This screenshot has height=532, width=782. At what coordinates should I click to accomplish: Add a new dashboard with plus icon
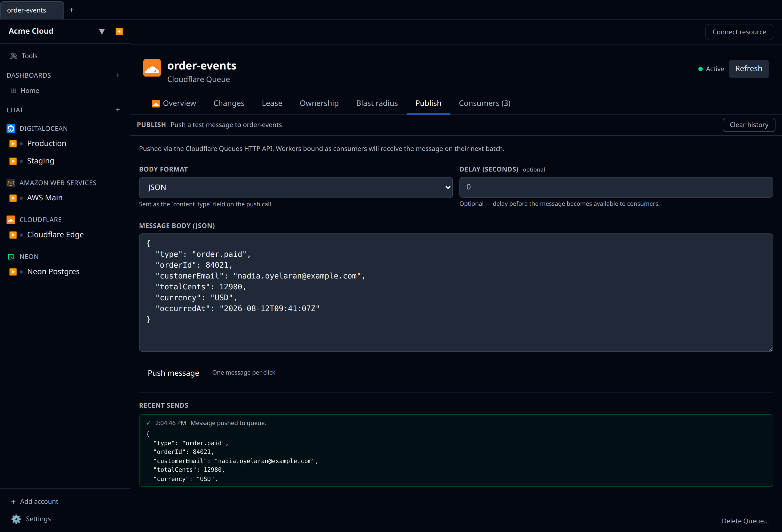118,75
